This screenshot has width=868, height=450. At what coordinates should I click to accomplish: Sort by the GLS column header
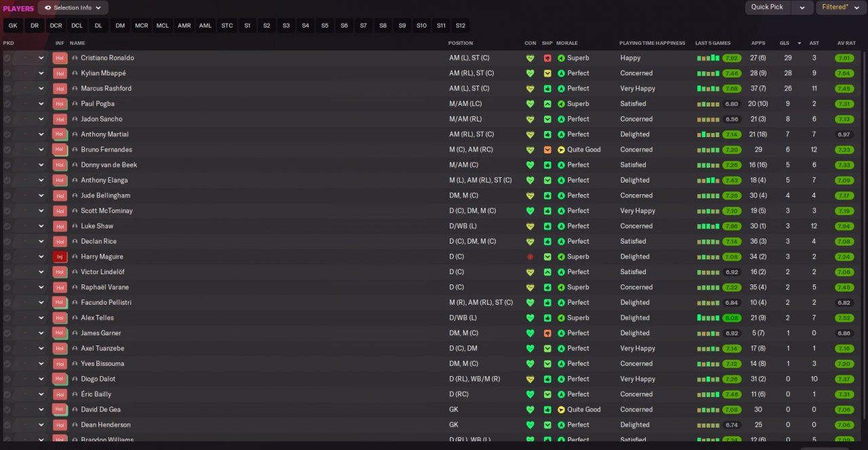pyautogui.click(x=785, y=43)
